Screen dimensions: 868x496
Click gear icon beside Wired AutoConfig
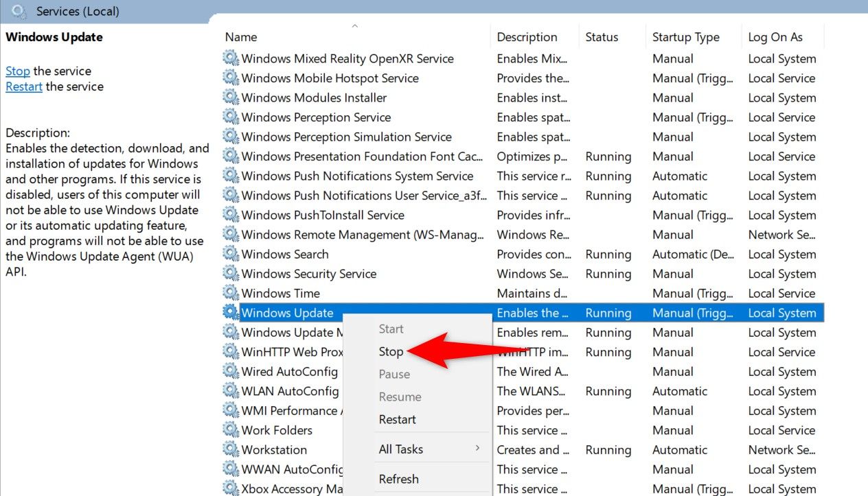(231, 371)
